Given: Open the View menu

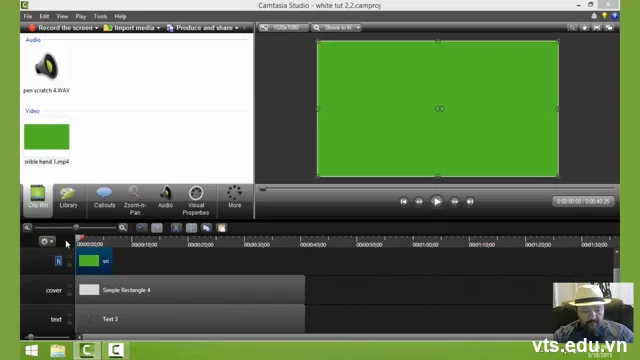Looking at the screenshot, I should pyautogui.click(x=62, y=16).
